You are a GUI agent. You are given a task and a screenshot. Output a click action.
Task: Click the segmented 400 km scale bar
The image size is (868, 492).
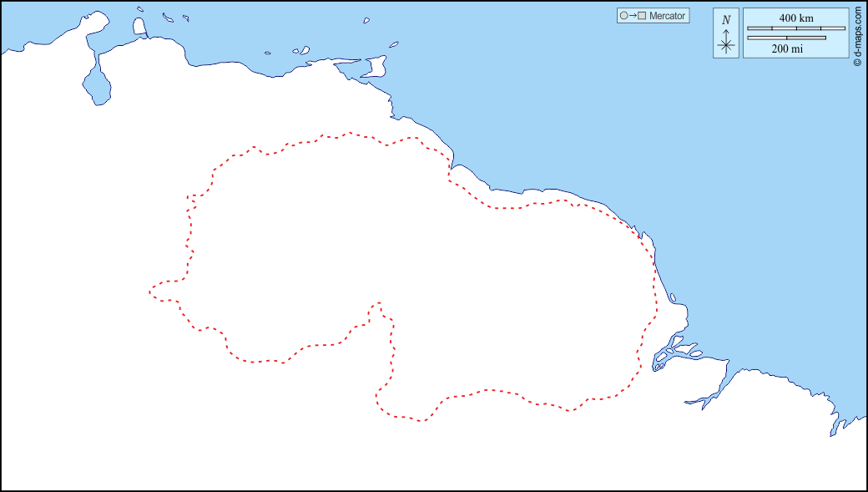[797, 28]
